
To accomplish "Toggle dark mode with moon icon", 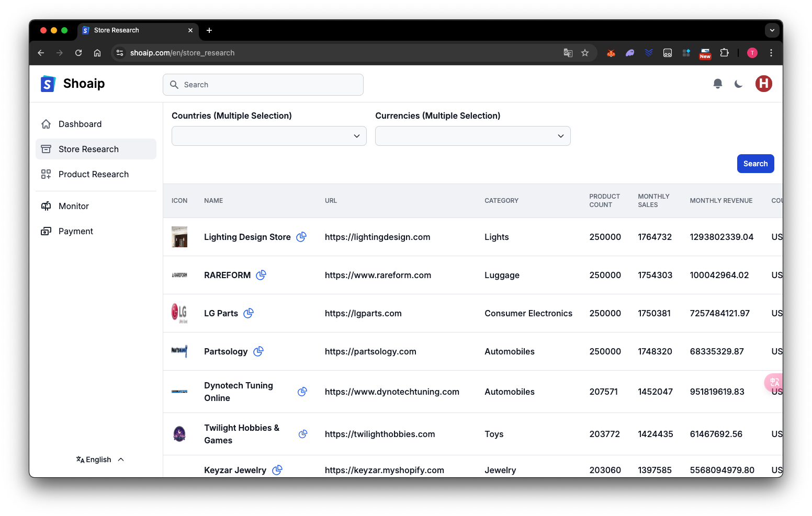I will point(738,84).
